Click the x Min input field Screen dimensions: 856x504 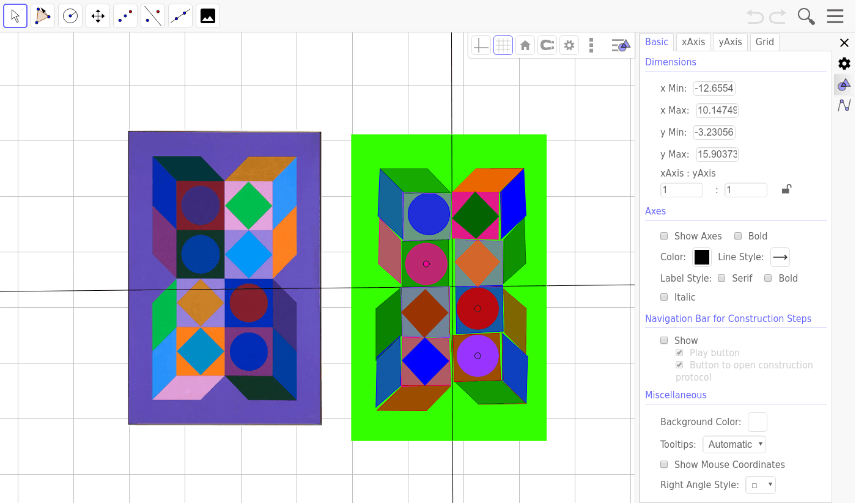point(714,89)
